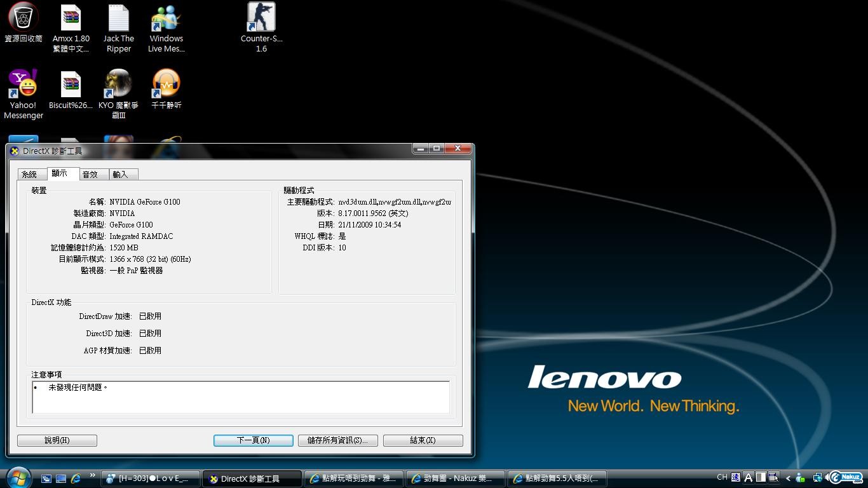The height and width of the screenshot is (488, 868).
Task: Open the Biscuit%26 archive file
Action: [71, 90]
